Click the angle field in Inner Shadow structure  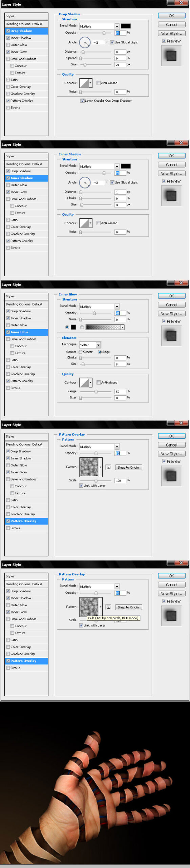pyautogui.click(x=98, y=182)
